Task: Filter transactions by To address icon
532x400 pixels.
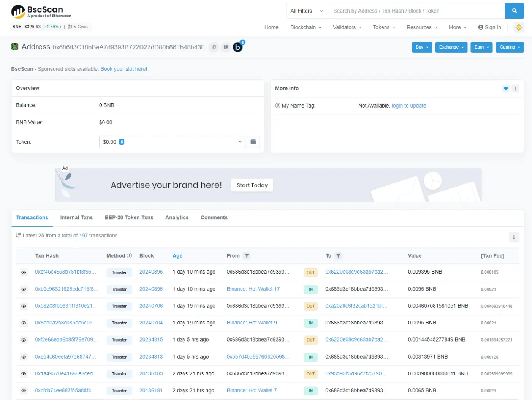Action: 338,256
